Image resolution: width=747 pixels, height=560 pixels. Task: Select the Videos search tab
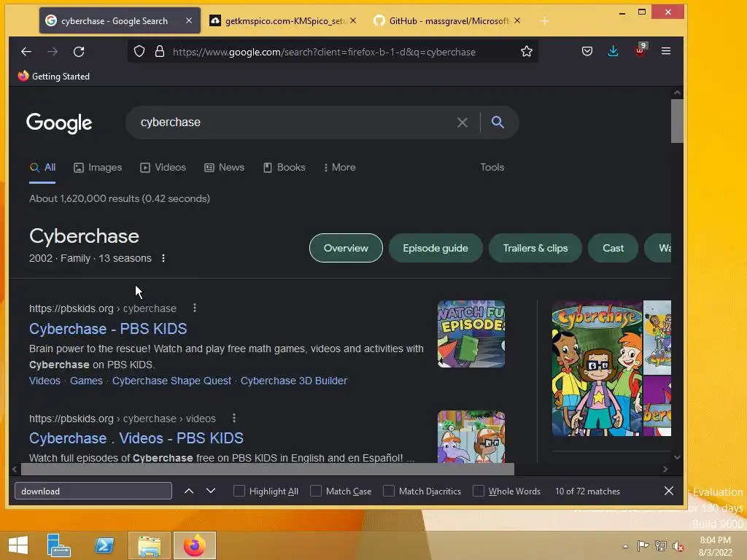coord(163,167)
